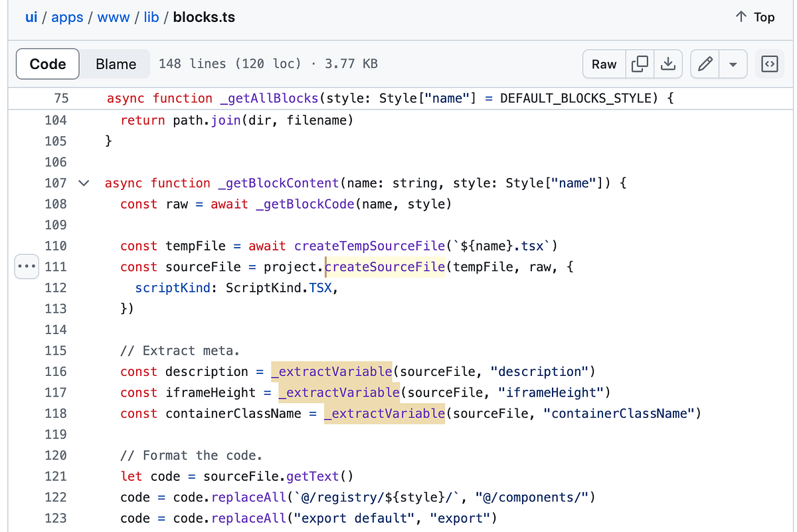Collapse the _getBlockContent function chevron
The width and height of the screenshot is (797, 532).
(x=83, y=183)
